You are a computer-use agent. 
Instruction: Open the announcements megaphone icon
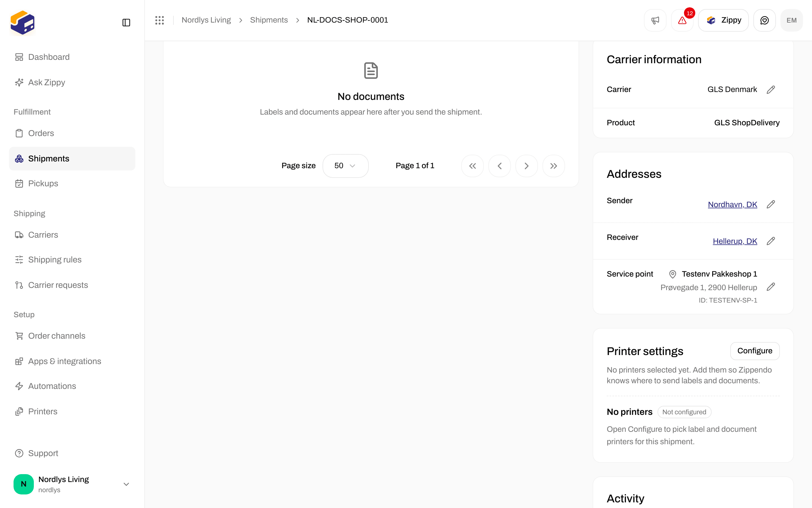click(655, 20)
